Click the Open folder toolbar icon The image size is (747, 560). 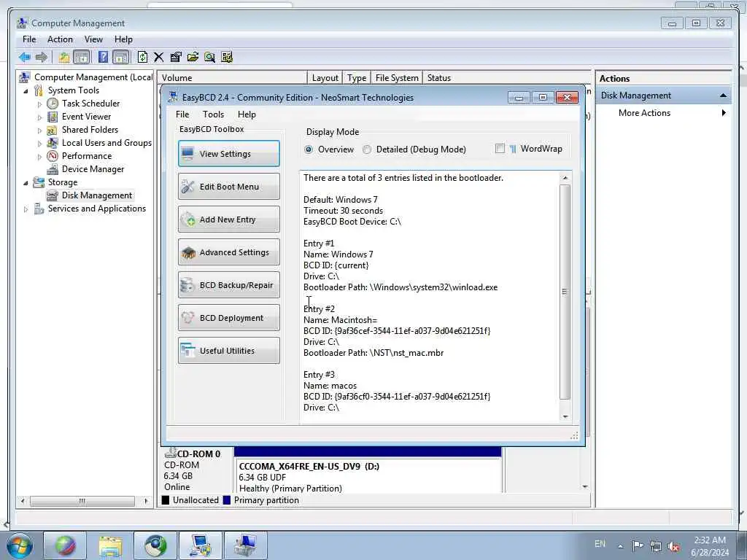[193, 58]
